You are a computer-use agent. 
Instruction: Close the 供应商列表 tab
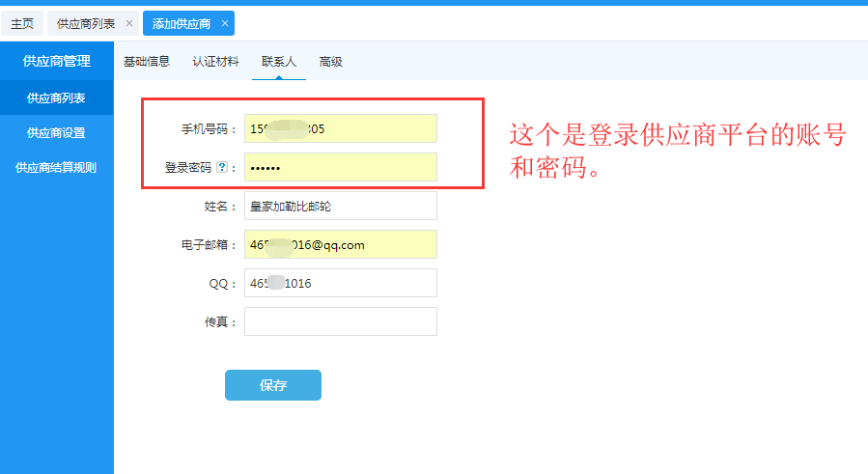(129, 23)
